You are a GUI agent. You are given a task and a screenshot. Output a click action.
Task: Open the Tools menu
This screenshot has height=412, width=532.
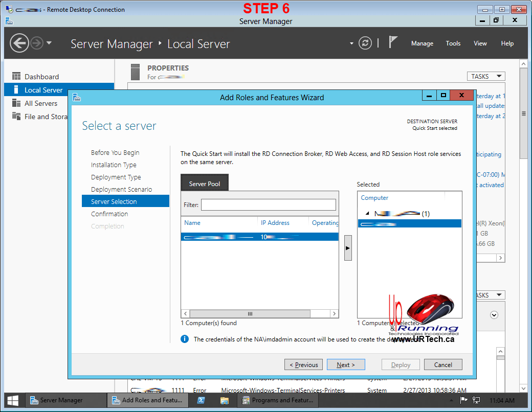coord(453,43)
